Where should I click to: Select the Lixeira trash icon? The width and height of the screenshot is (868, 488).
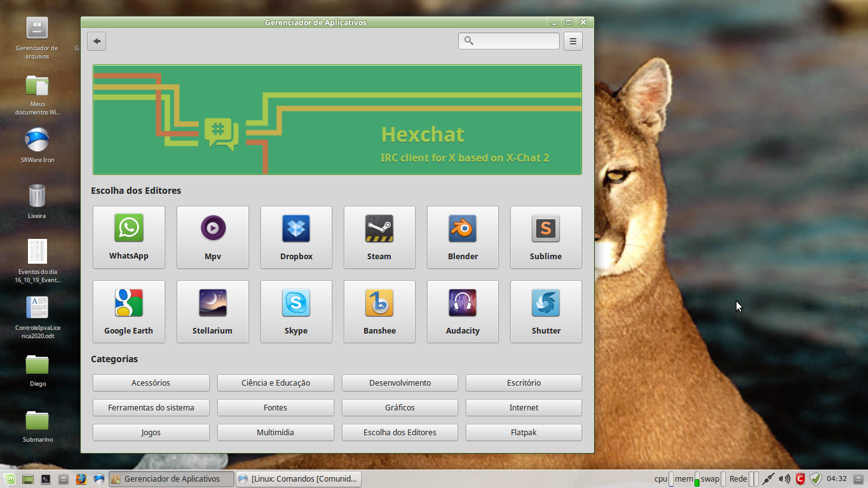(x=37, y=201)
